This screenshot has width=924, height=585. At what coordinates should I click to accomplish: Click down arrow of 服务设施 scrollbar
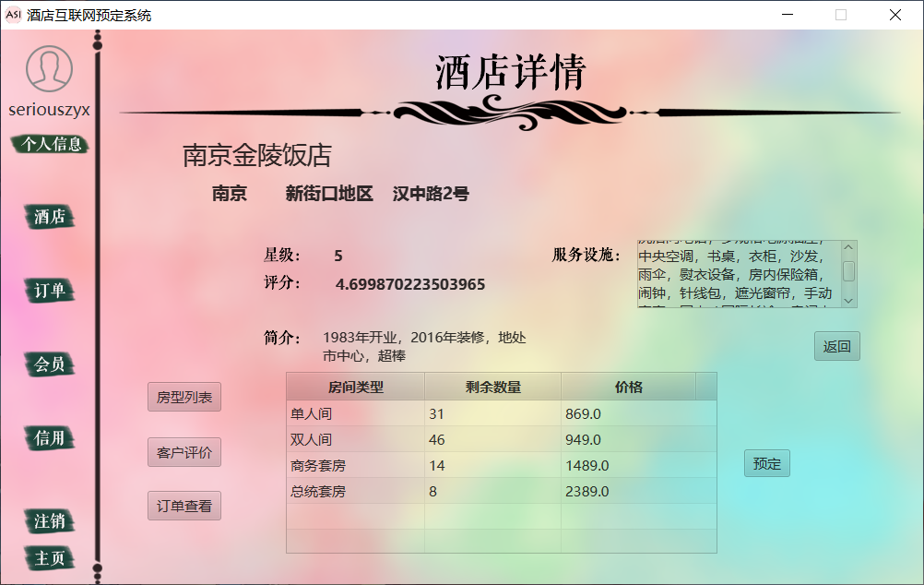(x=848, y=301)
